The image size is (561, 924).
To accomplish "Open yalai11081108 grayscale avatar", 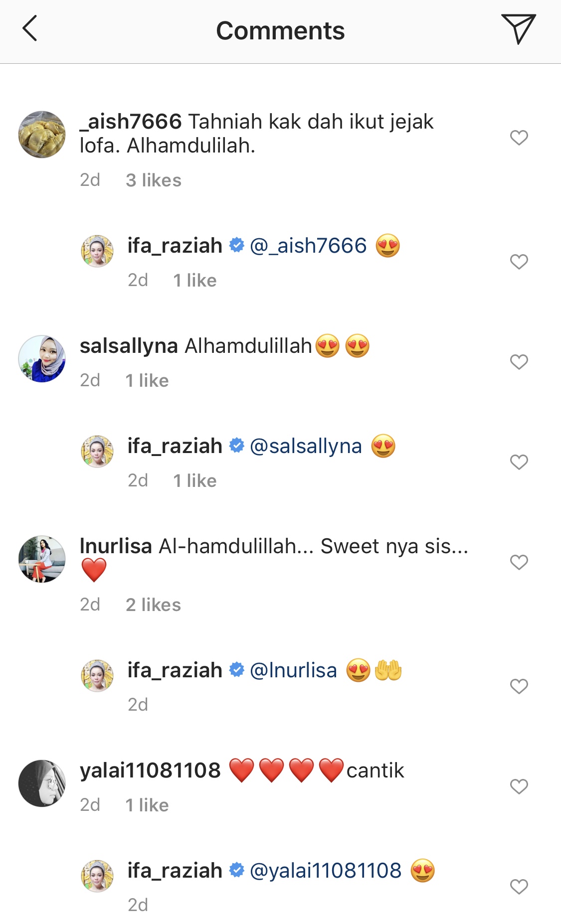I will [x=42, y=783].
